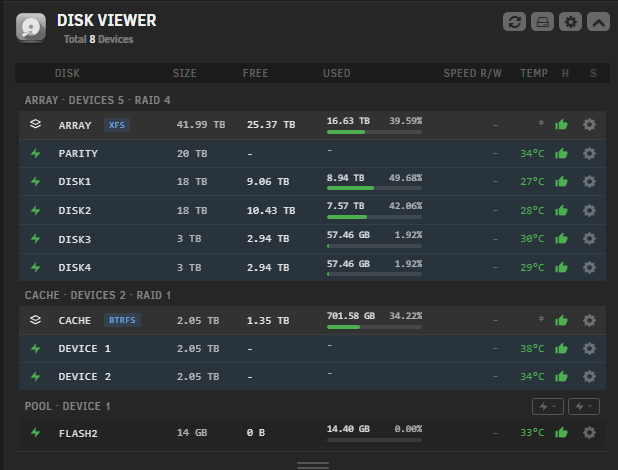Toggle power bolt for DISK3
The image size is (618, 470).
(35, 239)
